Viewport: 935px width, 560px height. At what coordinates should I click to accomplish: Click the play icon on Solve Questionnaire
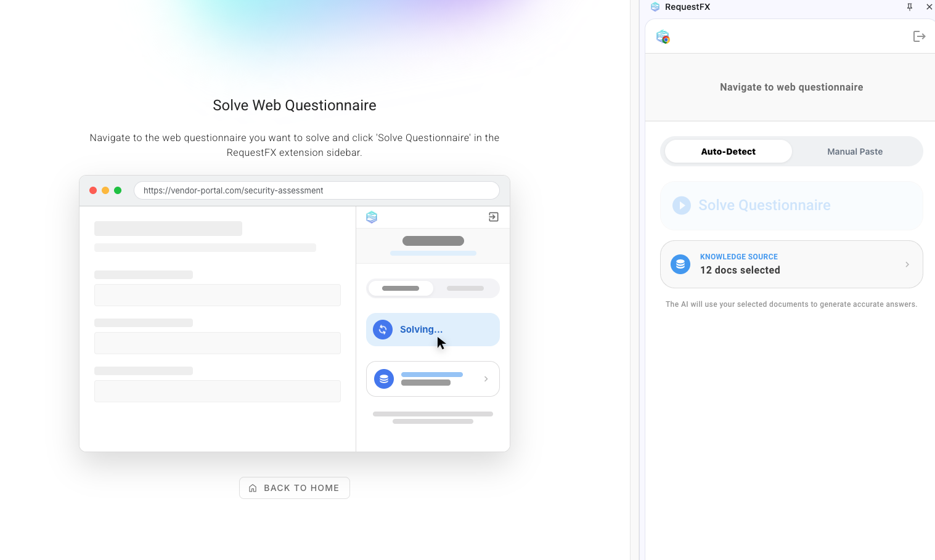[x=682, y=205]
